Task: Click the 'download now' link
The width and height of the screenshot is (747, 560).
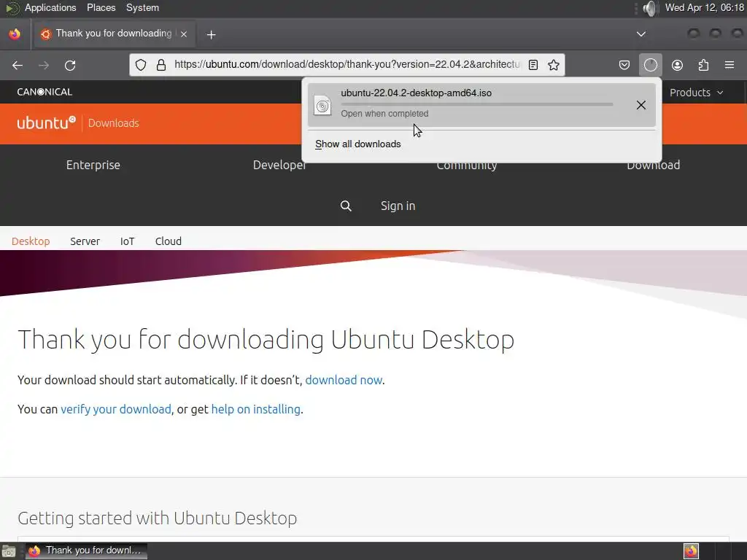Action: (344, 380)
